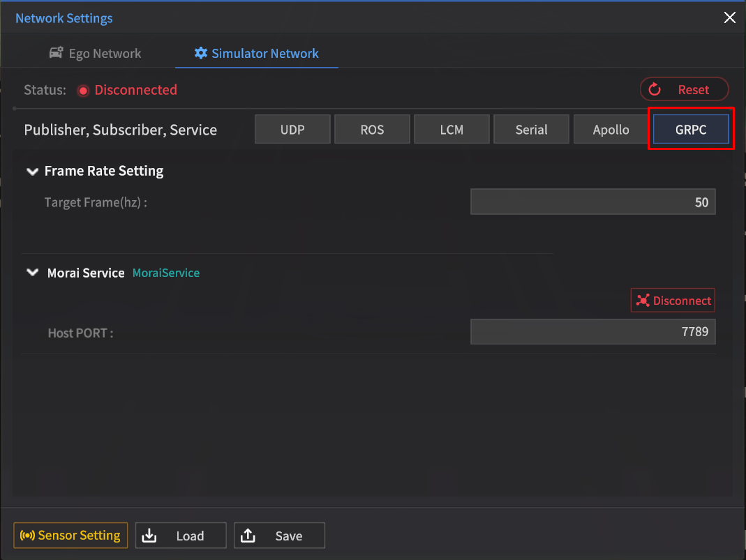
Task: Choose the LCM protocol option
Action: (452, 130)
